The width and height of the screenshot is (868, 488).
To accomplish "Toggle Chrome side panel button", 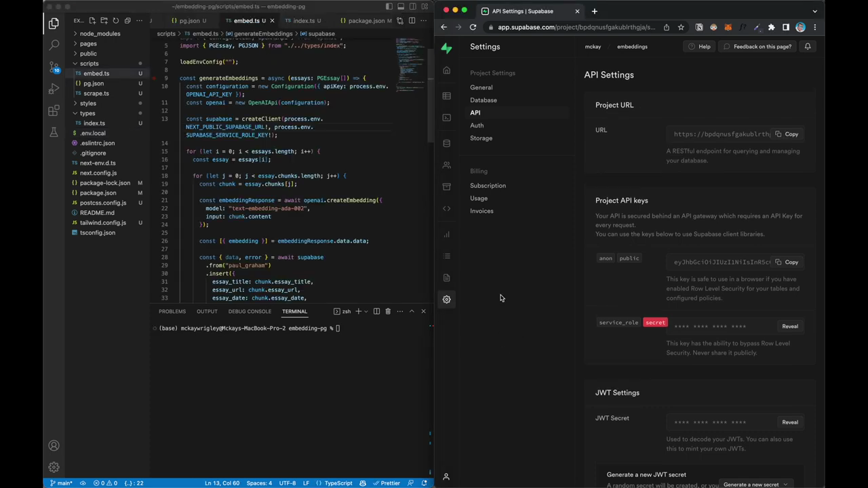I will (x=786, y=27).
